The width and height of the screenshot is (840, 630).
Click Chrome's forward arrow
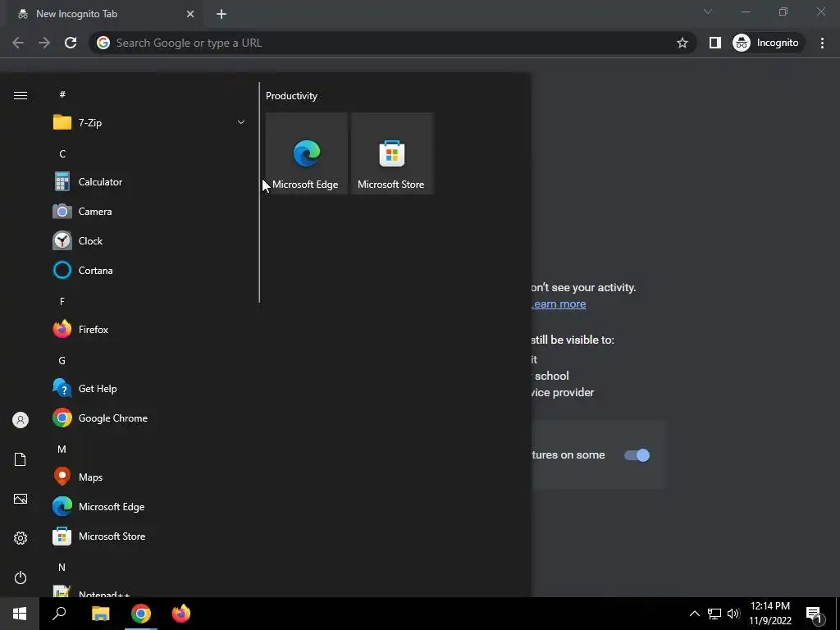click(44, 43)
